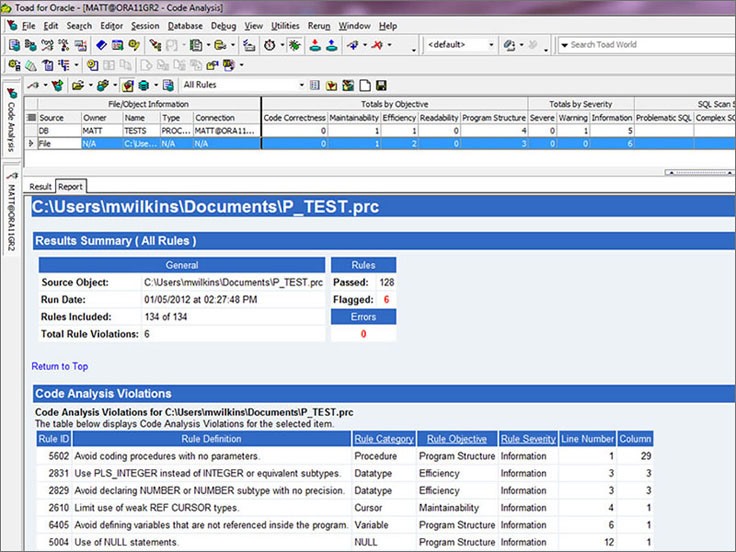
Task: Sort violations by Rule Category link
Action: click(x=384, y=439)
